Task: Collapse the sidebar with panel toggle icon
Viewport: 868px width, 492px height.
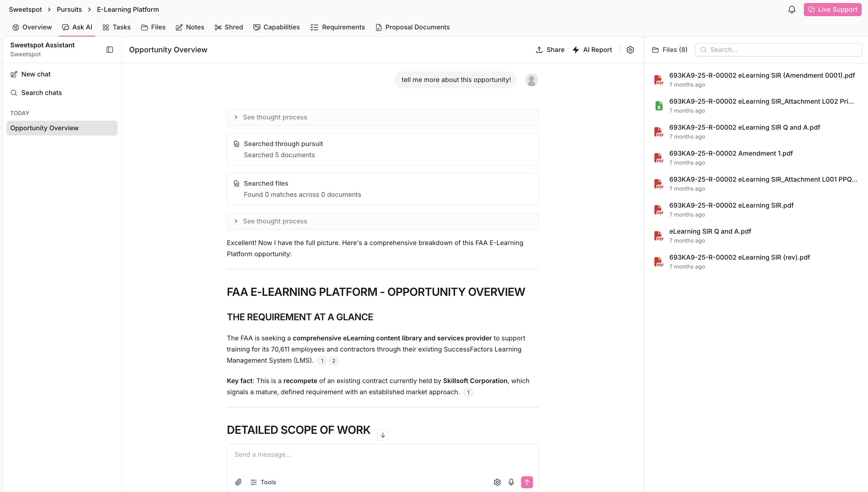Action: (x=110, y=50)
